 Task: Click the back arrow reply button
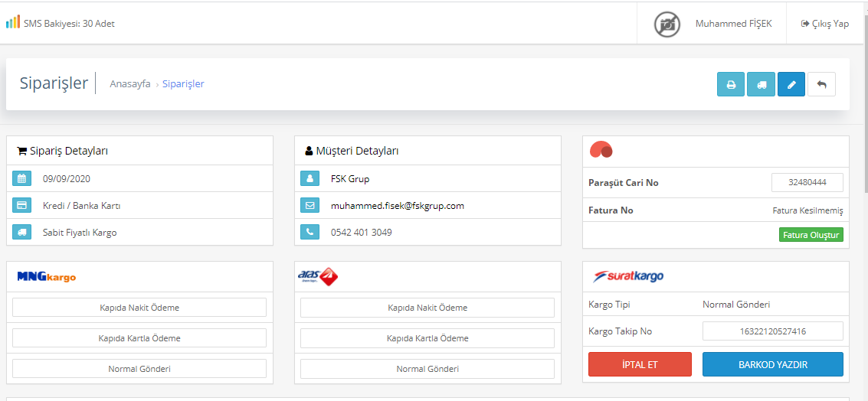click(821, 85)
